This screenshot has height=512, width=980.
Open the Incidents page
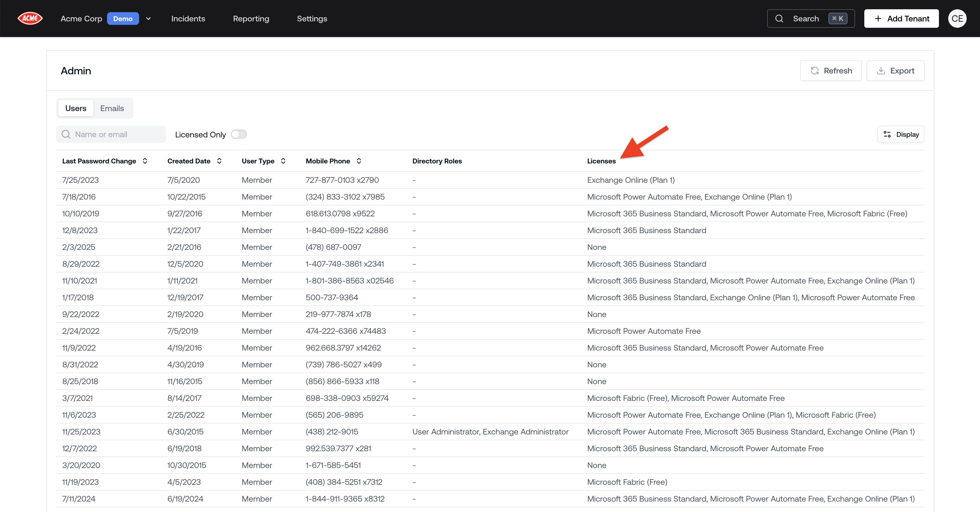[188, 19]
